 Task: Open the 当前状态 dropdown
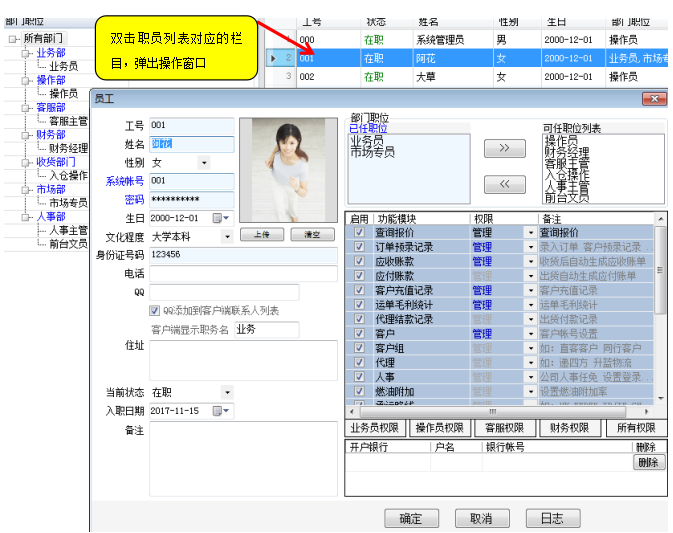click(x=226, y=393)
